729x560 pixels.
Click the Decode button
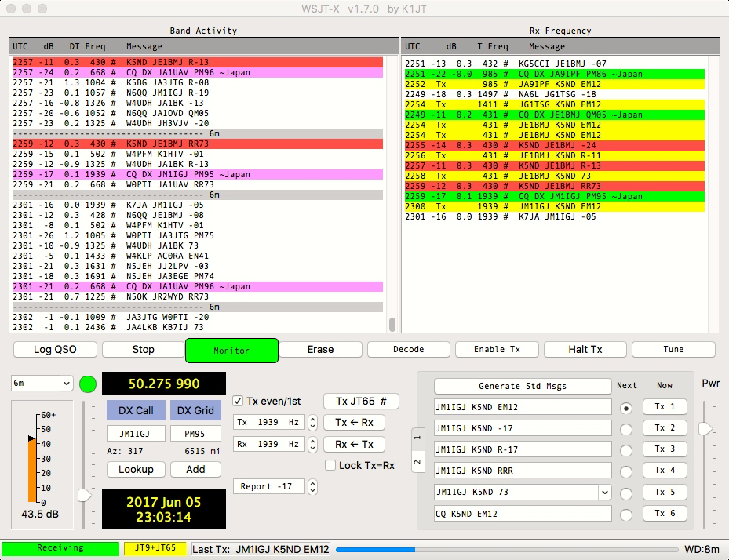(409, 350)
